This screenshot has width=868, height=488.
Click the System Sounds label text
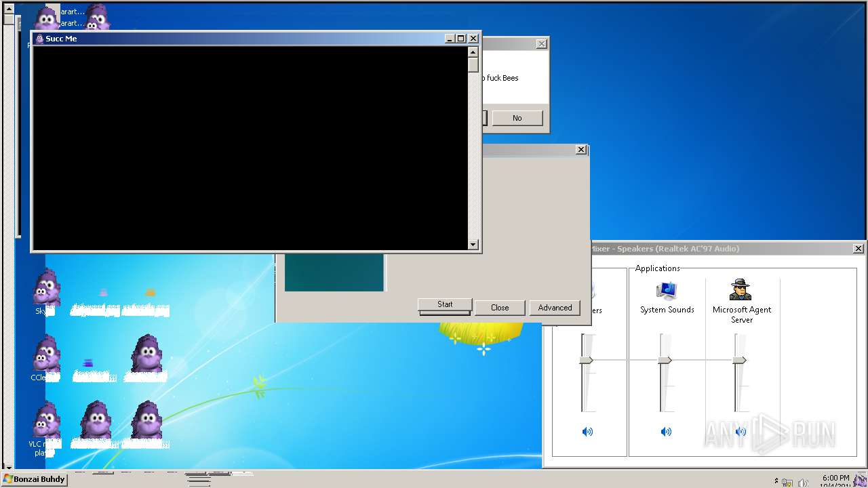click(667, 310)
